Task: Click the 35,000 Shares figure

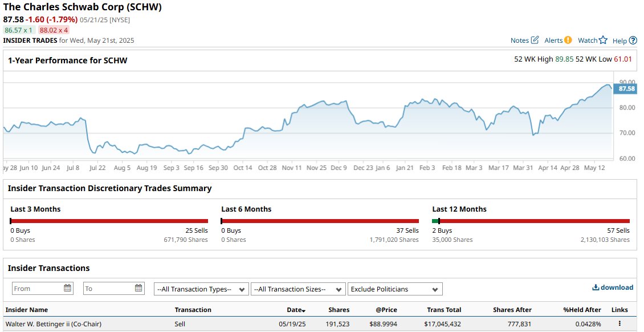Action: [452, 240]
